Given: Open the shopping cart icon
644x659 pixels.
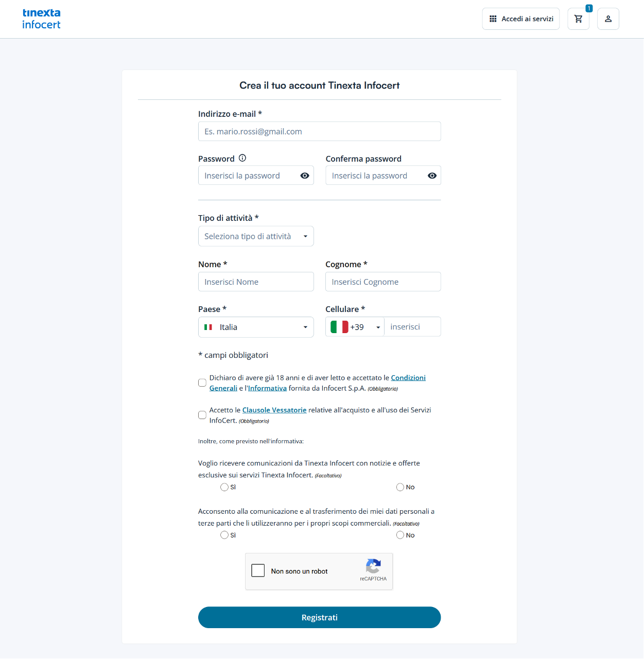Looking at the screenshot, I should (578, 19).
